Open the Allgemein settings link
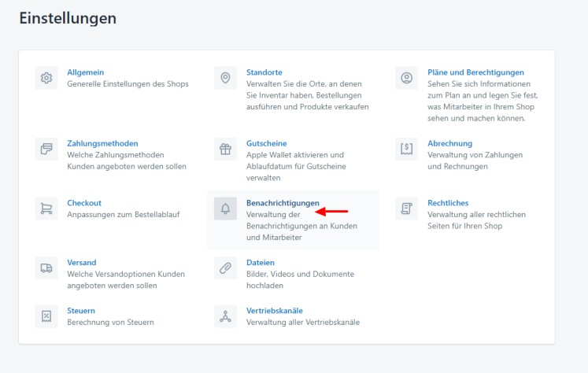The height and width of the screenshot is (373, 588). point(86,72)
